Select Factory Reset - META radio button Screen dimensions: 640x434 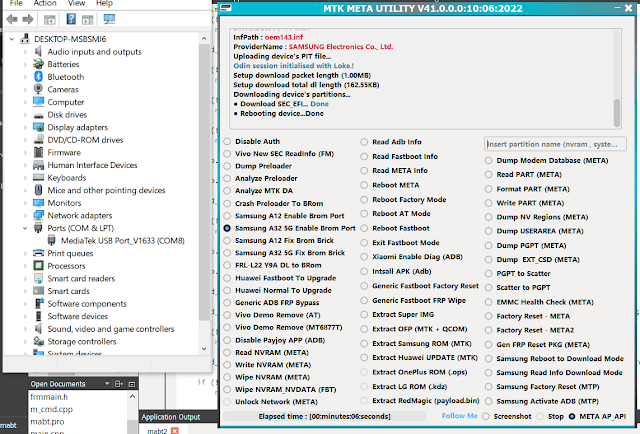click(489, 316)
